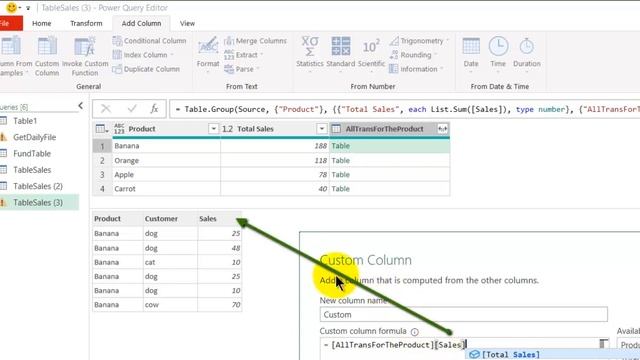Open the Parse option
Viewport: 640px width, 360px height.
(241, 69)
